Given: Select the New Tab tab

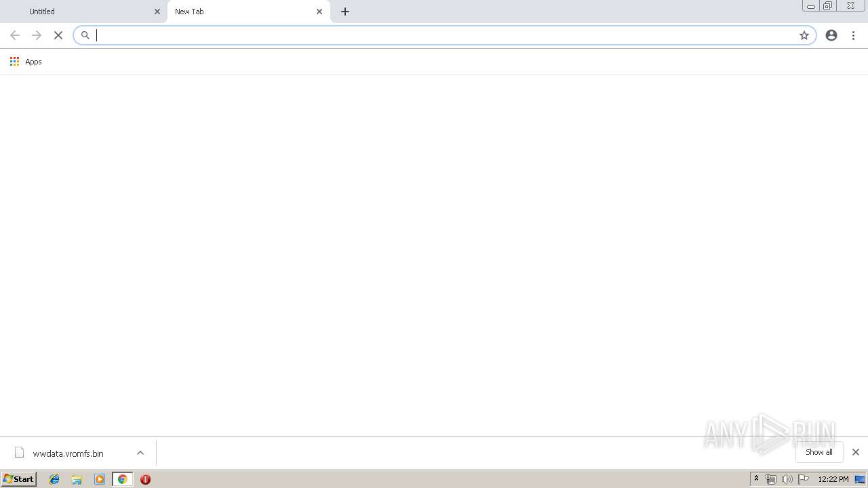Looking at the screenshot, I should [248, 12].
